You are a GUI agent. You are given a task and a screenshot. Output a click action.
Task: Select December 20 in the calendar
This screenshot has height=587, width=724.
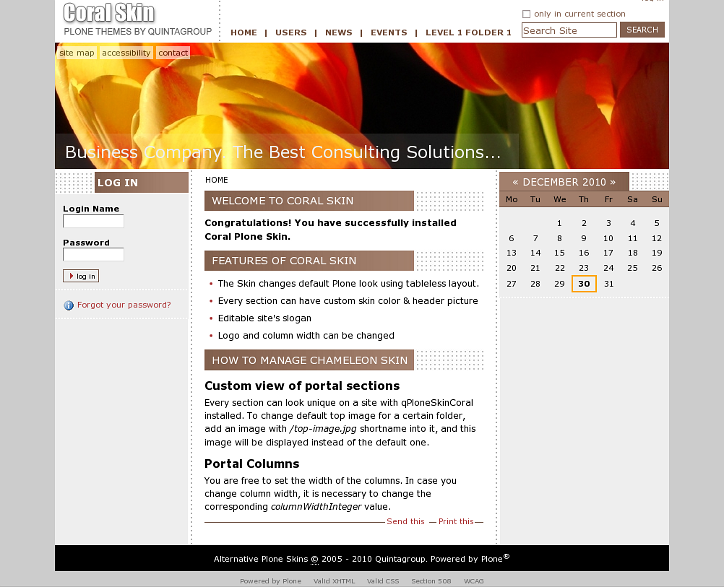511,268
